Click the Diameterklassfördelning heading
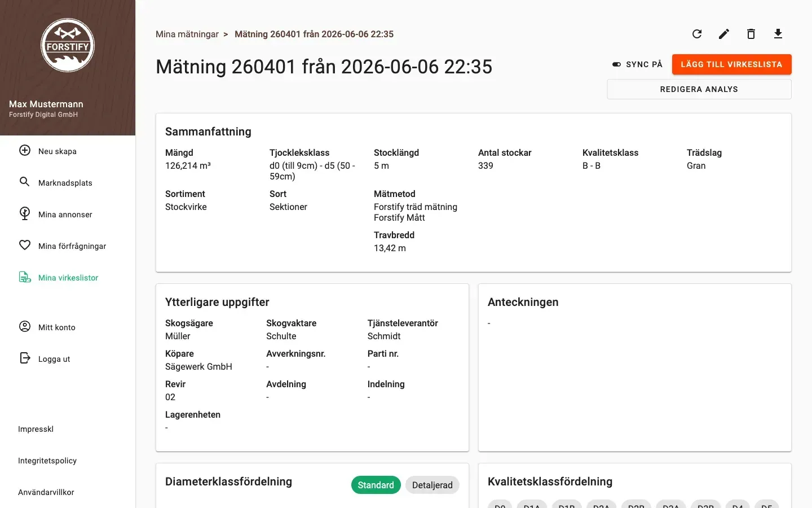Screen dimensions: 812x508 tap(228, 481)
